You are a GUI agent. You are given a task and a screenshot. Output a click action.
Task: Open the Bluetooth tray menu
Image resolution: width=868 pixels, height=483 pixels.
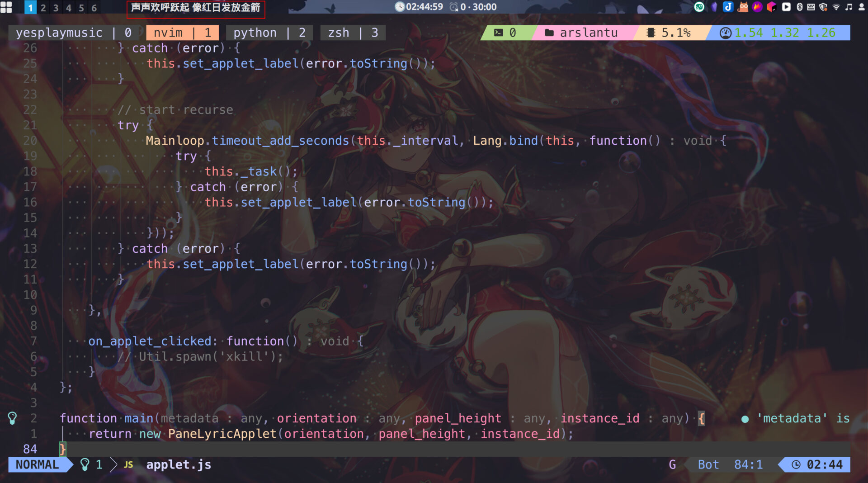(x=799, y=7)
